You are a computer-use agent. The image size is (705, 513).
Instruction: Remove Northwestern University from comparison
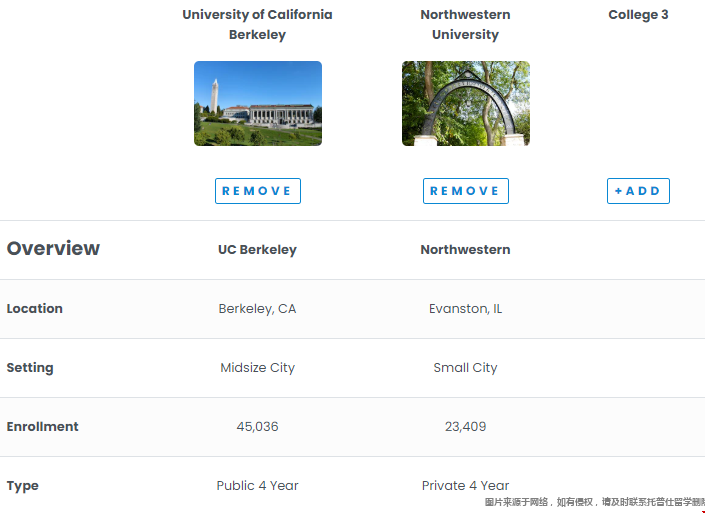(x=465, y=191)
